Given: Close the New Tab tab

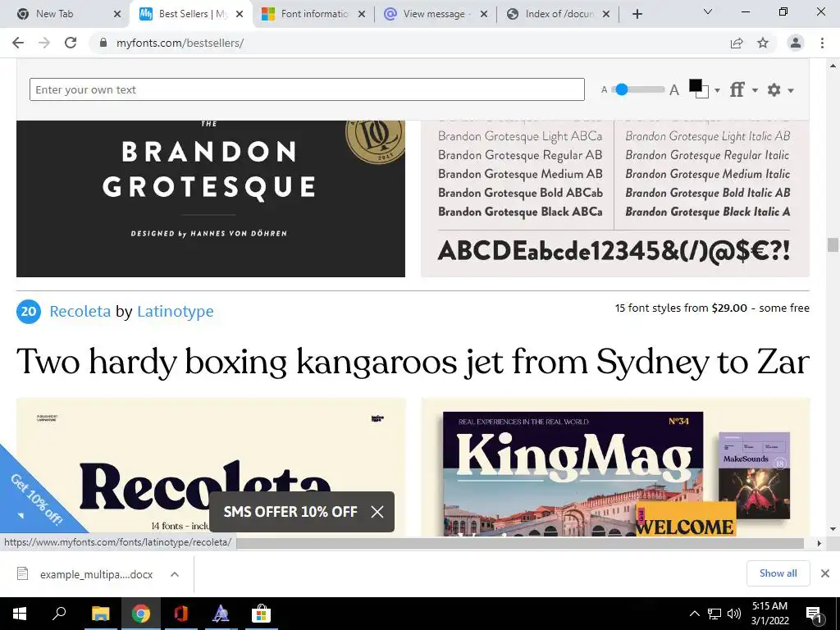Looking at the screenshot, I should coord(117,15).
